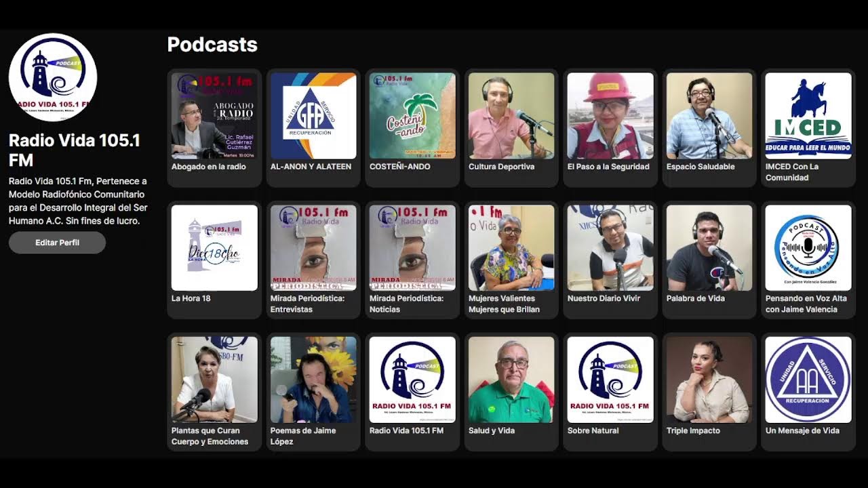Open Plantas que Curan podcast cover
The width and height of the screenshot is (868, 488).
tap(214, 380)
